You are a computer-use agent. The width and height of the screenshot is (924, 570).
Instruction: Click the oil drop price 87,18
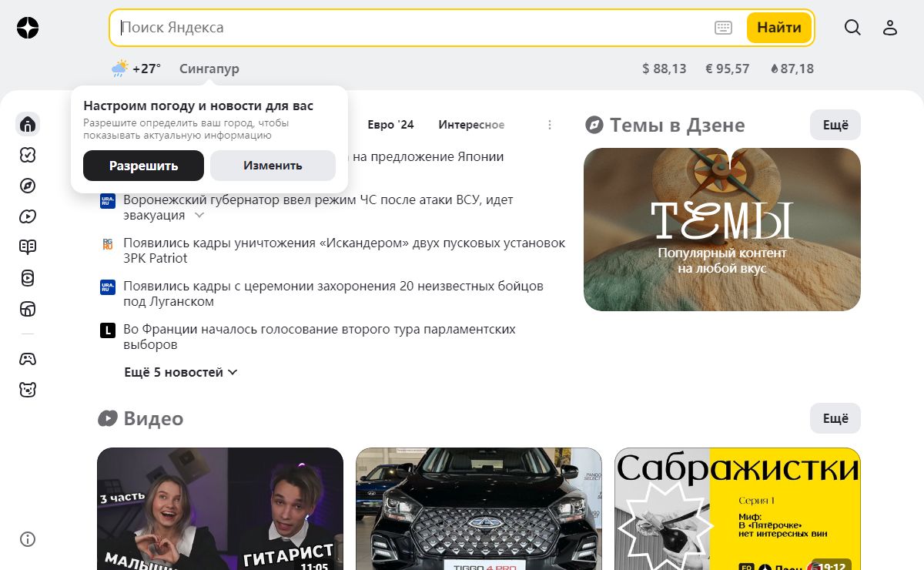(792, 69)
